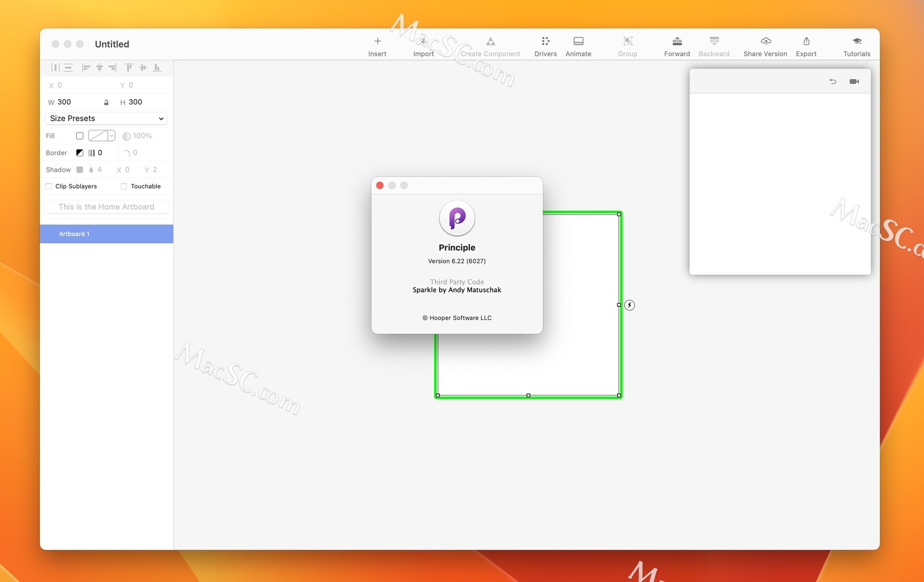Edit the shadow Y offset value 2
The image size is (924, 582).
(x=155, y=170)
